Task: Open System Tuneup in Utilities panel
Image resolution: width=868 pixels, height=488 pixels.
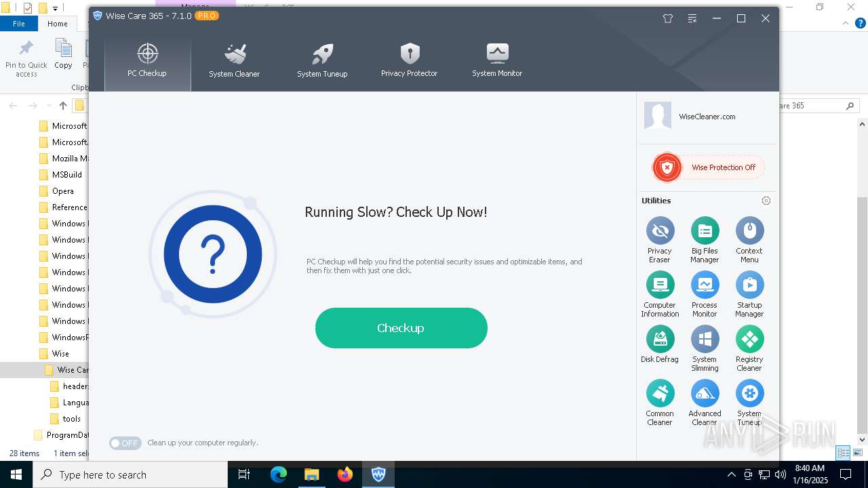Action: click(x=749, y=403)
